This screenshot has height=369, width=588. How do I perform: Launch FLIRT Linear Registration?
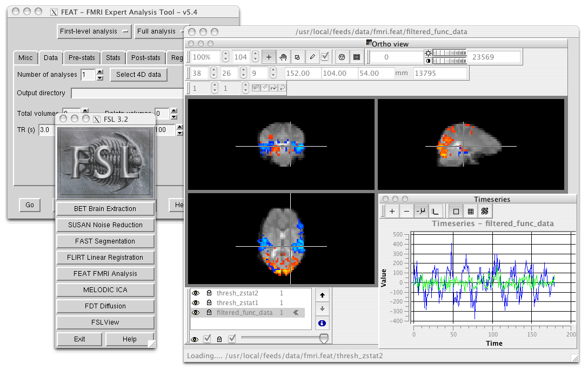coord(105,258)
